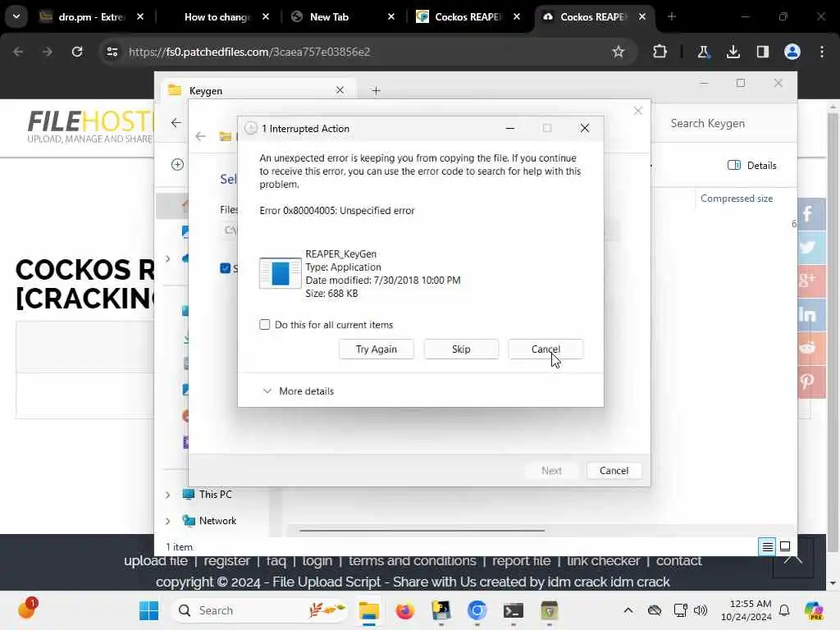Click 'terms and conditions' footer link
The height and width of the screenshot is (630, 840).
(x=412, y=560)
